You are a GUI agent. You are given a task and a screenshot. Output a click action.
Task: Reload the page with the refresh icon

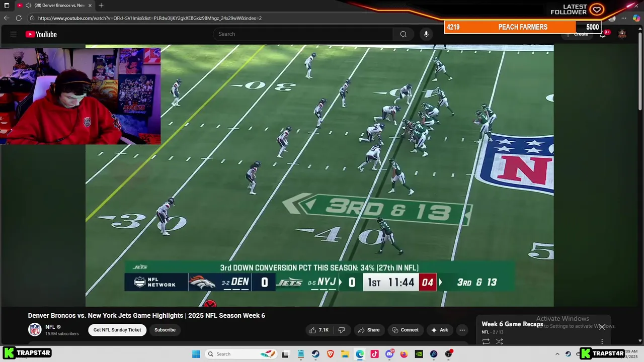(19, 18)
